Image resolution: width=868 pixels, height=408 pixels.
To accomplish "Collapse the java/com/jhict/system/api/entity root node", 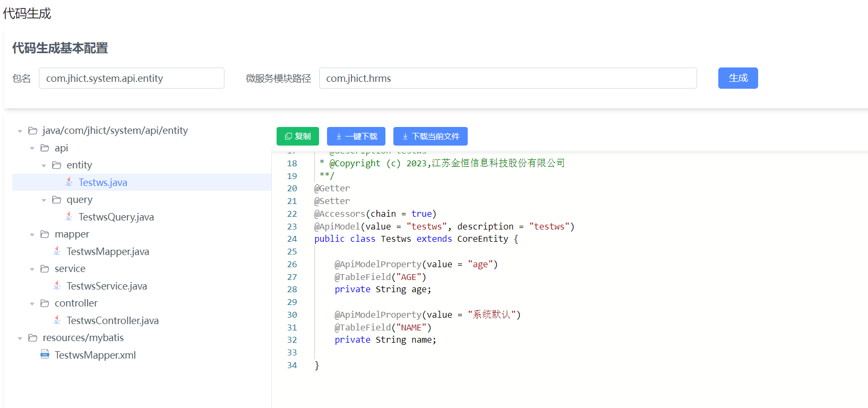I will [x=20, y=131].
